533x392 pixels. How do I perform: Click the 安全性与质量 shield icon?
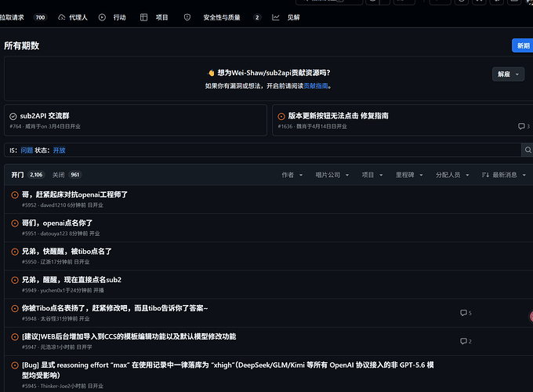(187, 17)
